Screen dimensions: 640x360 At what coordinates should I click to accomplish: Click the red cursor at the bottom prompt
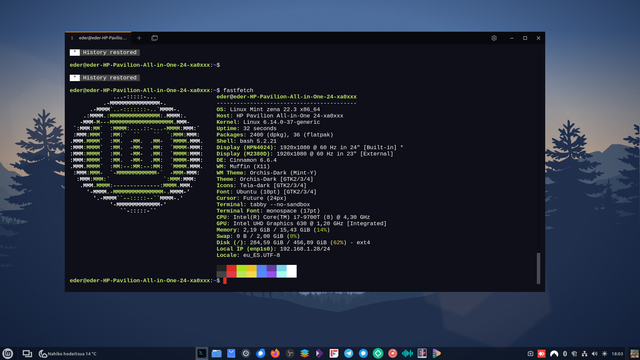coord(224,281)
